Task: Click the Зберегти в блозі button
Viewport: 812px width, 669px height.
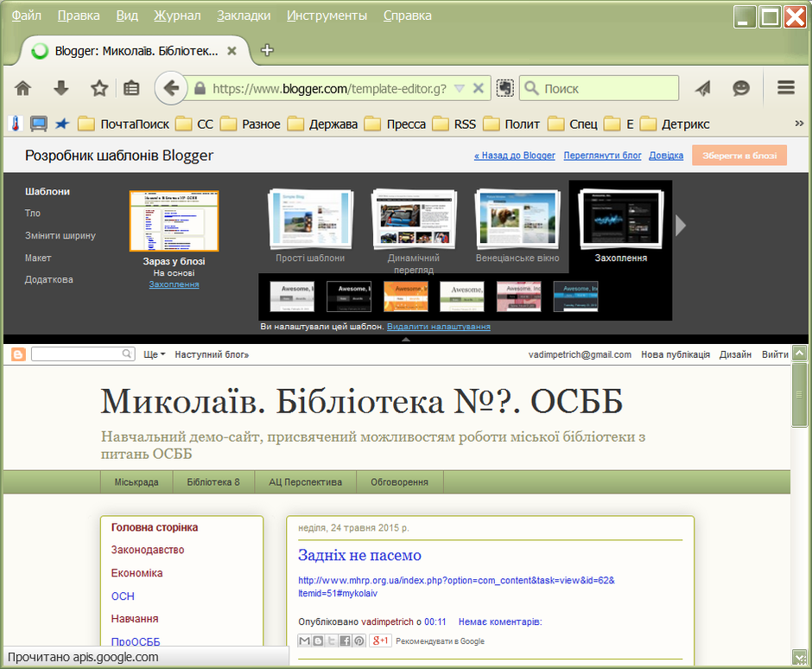Action: 739,156
